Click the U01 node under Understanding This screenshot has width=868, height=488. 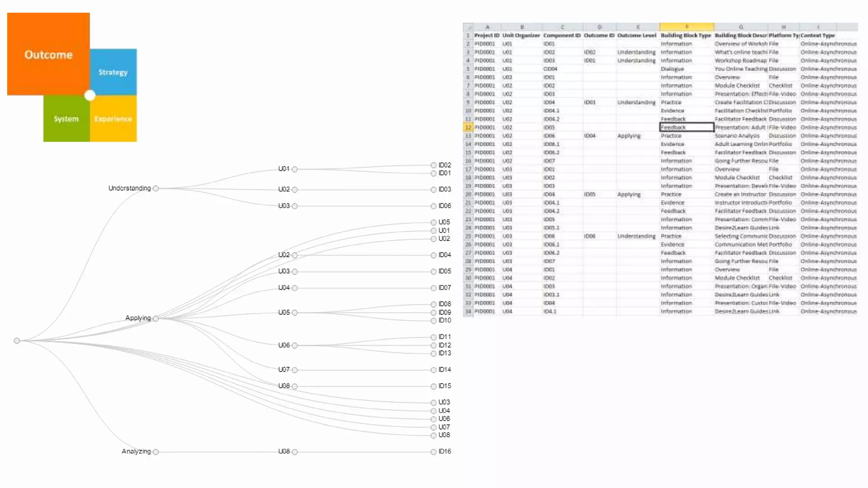click(295, 169)
